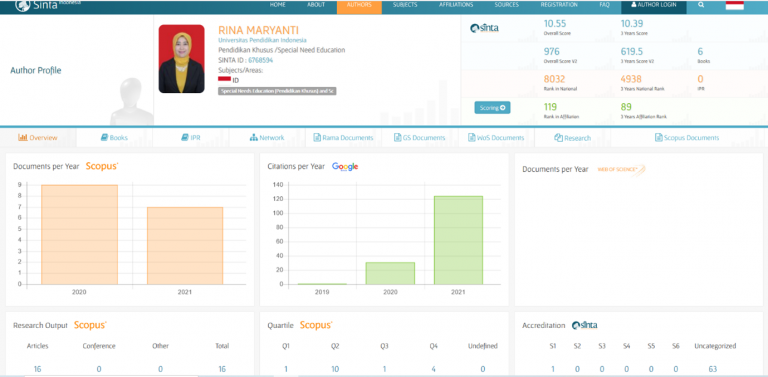The image size is (768, 377).
Task: Open AFFILIATIONS navigation item
Action: (456, 5)
